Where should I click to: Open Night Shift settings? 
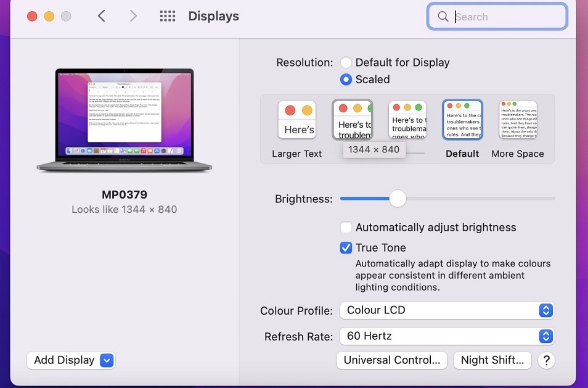click(x=492, y=360)
